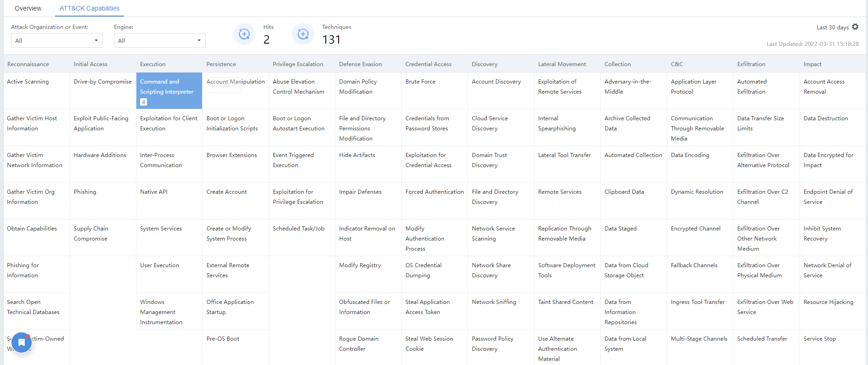Switch to the Overview tab

(28, 8)
